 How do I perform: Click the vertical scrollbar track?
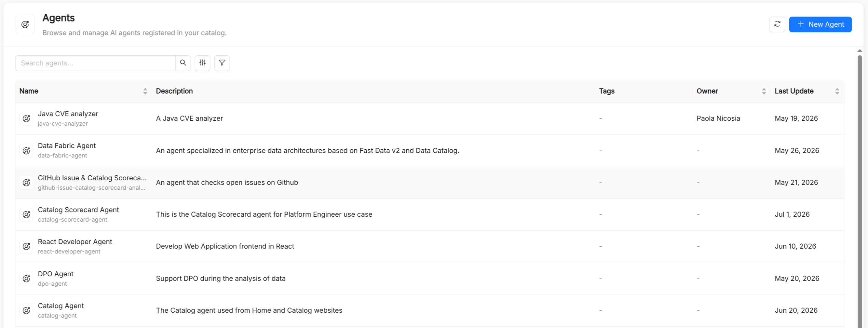pos(860,191)
